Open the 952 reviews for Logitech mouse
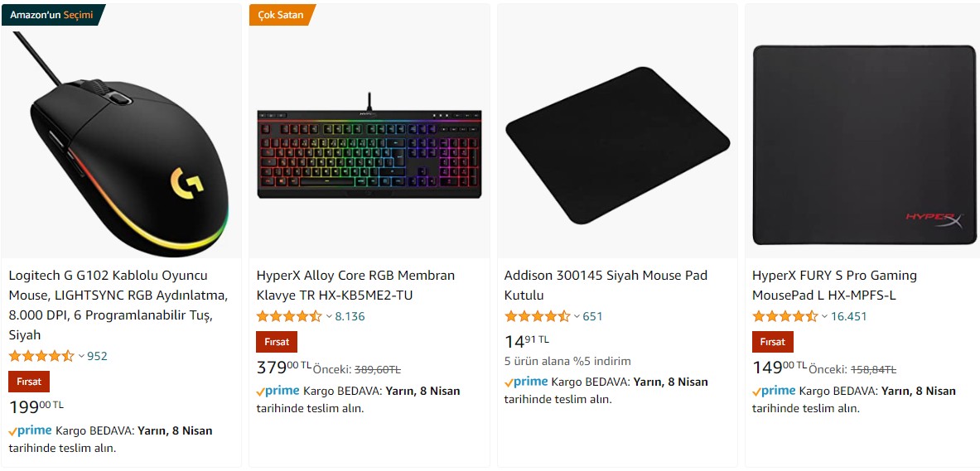The image size is (980, 471). [97, 356]
